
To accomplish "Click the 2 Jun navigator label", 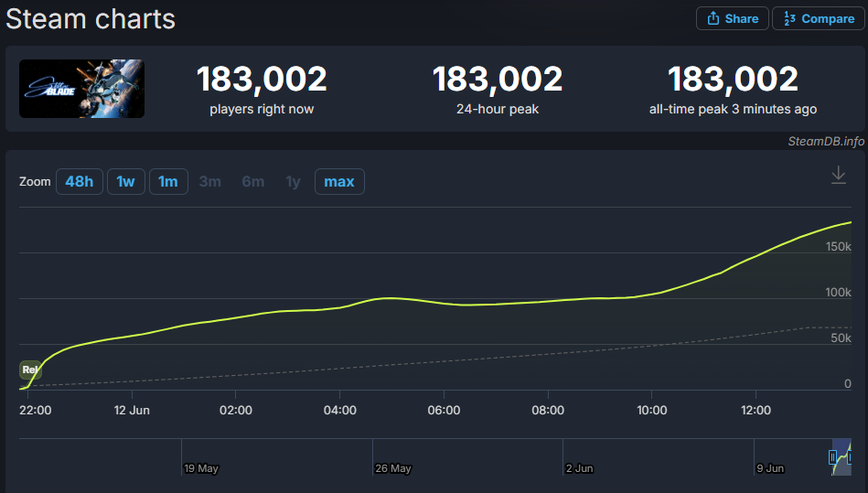I will coord(580,468).
